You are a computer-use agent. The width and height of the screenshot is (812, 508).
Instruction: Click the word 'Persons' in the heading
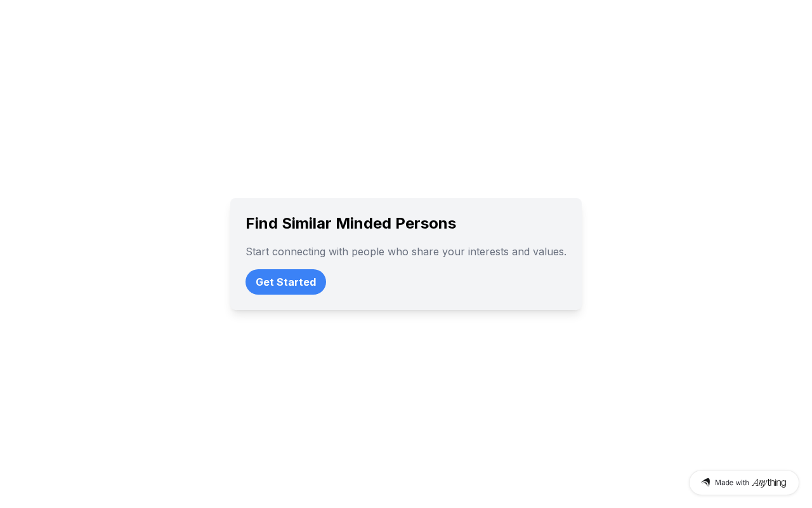426,224
